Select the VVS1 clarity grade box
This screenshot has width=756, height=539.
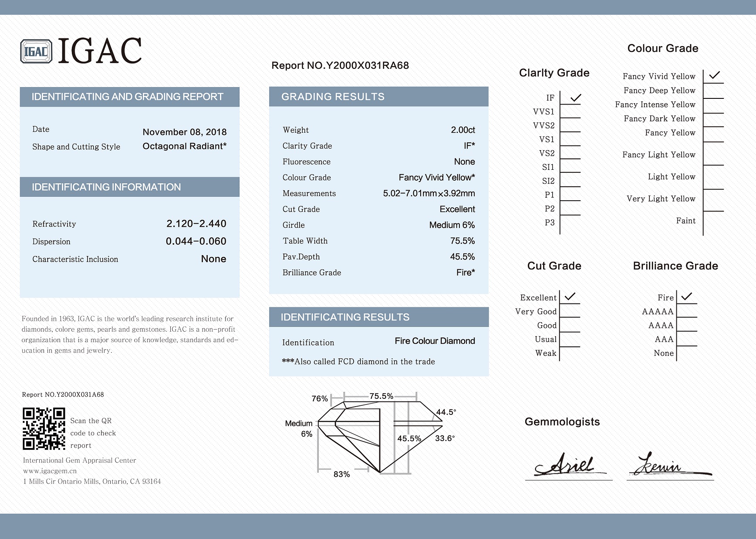click(x=570, y=112)
